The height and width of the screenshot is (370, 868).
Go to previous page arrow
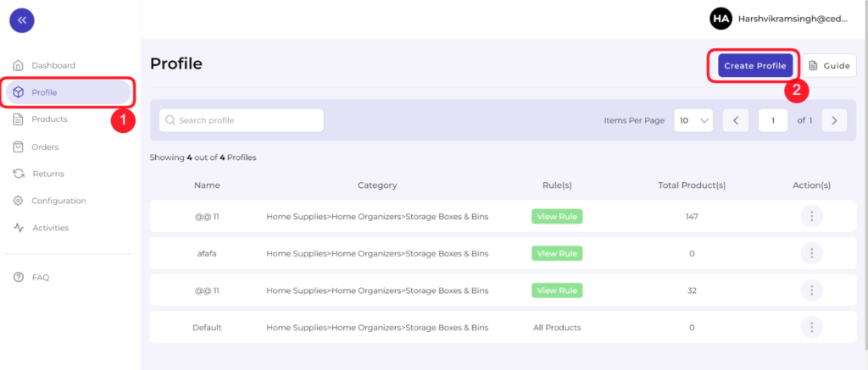[736, 120]
